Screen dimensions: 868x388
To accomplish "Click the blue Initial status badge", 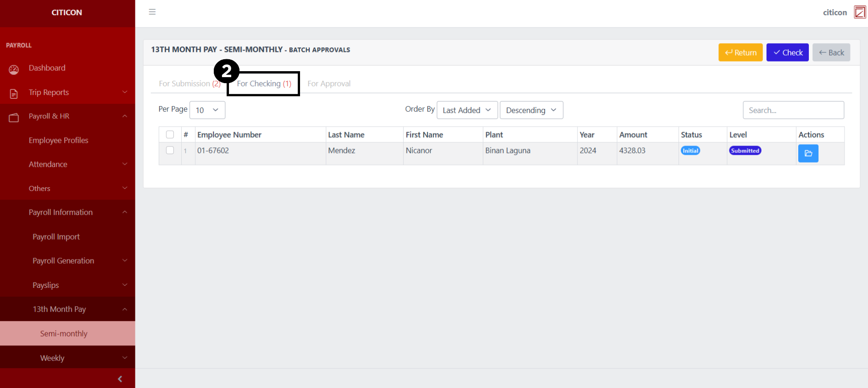I will pos(690,151).
